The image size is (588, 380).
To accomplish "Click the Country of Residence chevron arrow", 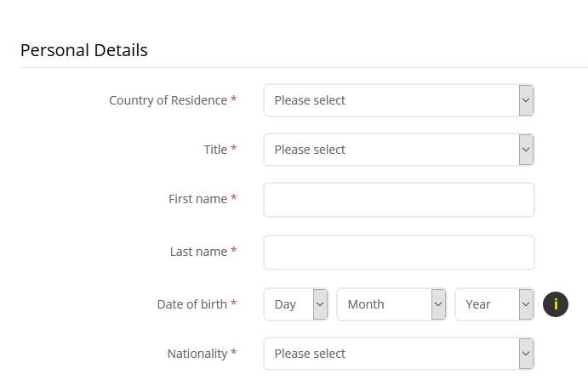I will coord(526,100).
